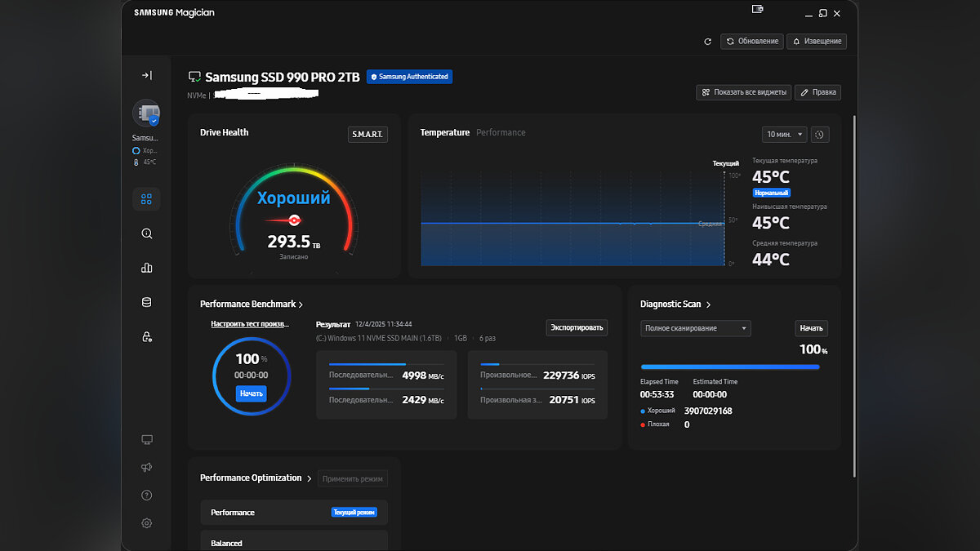Select the Balanced optimization mode
Screen dimensions: 980x551
tap(294, 542)
